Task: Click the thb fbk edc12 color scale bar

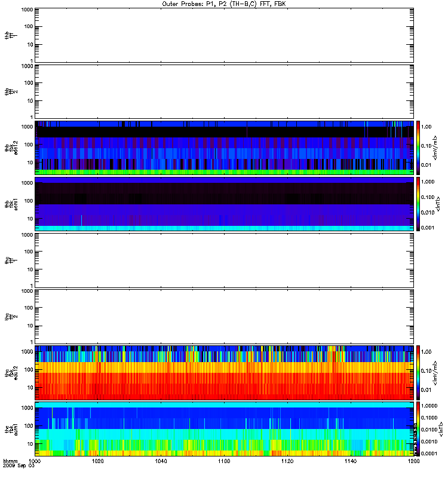Action: coord(418,148)
